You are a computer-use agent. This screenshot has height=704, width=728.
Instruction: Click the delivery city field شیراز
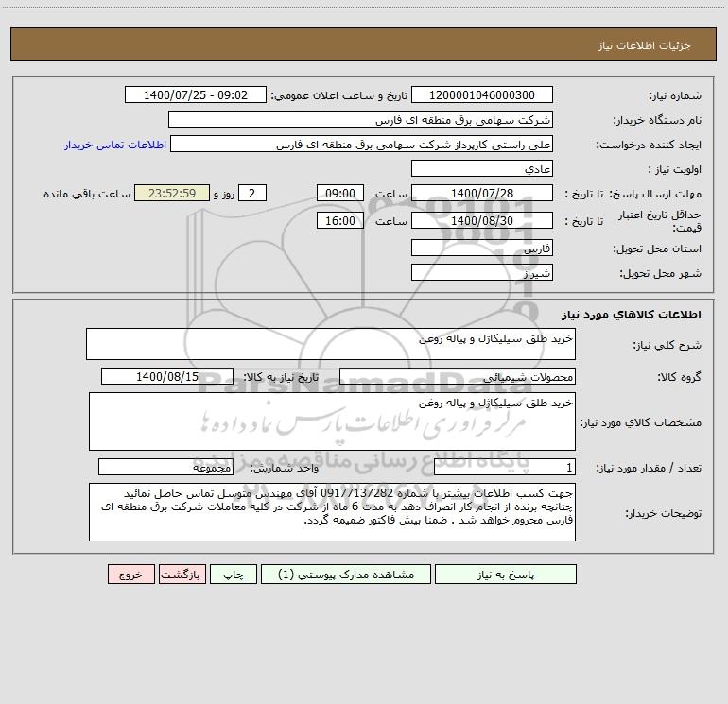coord(482,272)
